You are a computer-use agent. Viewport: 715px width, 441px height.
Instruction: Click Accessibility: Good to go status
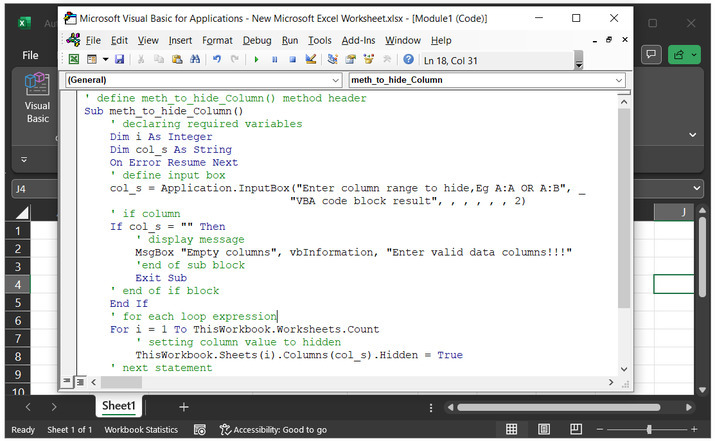click(273, 430)
